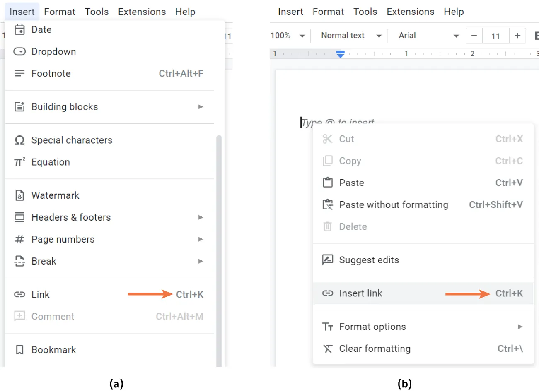Increase font size with plus stepper

pos(517,36)
